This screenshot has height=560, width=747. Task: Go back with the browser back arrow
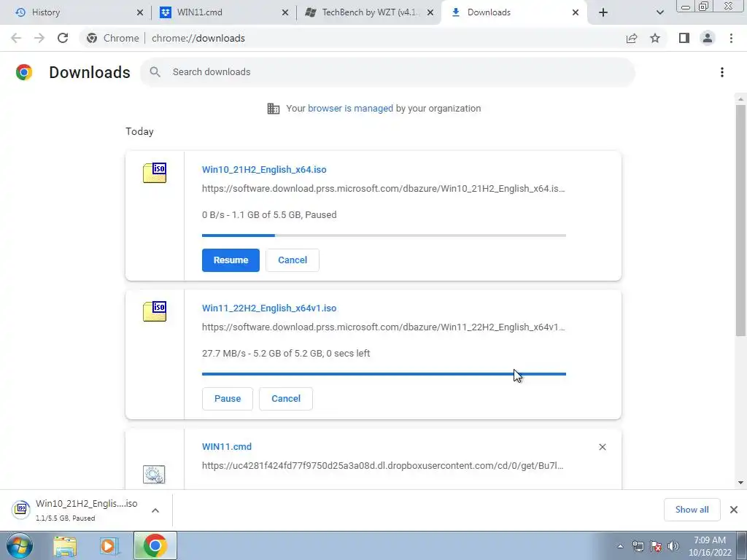(16, 38)
